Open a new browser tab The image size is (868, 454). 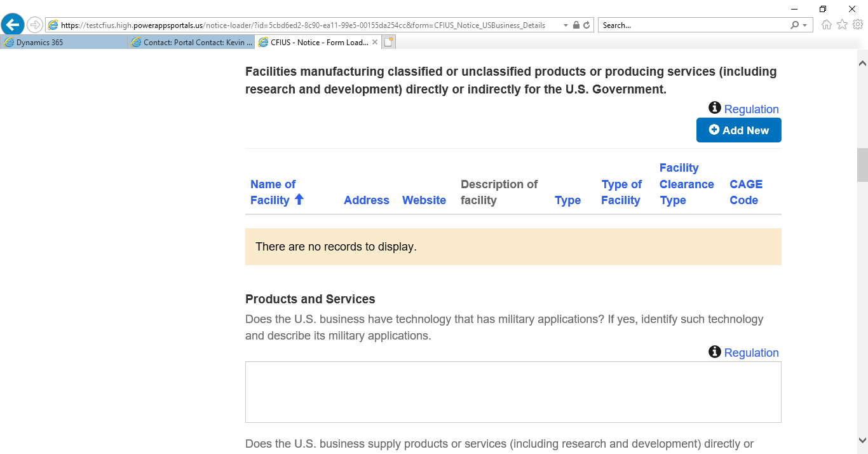(x=389, y=43)
